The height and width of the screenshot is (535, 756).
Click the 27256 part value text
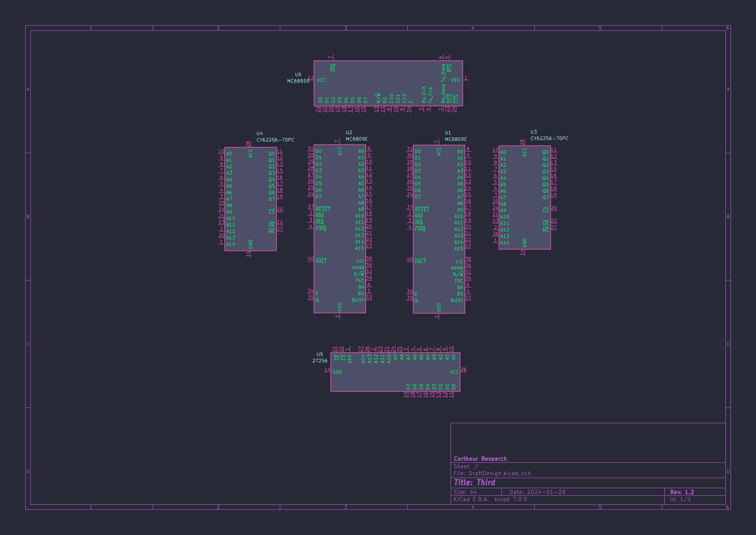(320, 361)
